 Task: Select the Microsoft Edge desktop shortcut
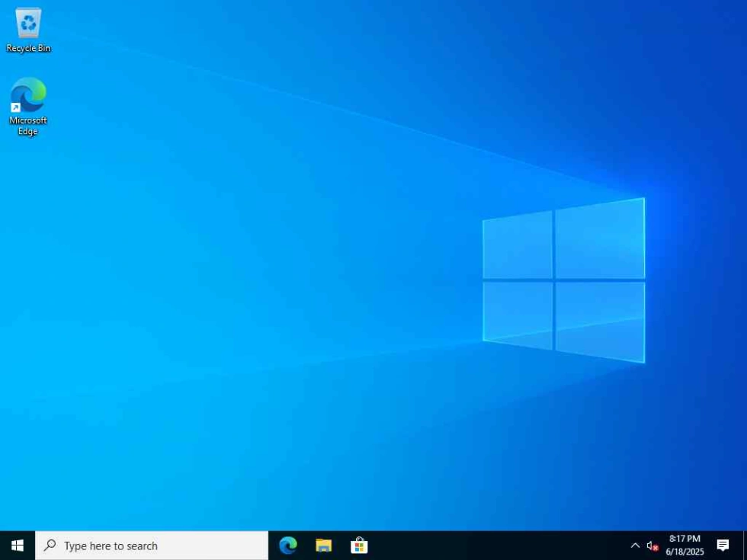[28, 106]
